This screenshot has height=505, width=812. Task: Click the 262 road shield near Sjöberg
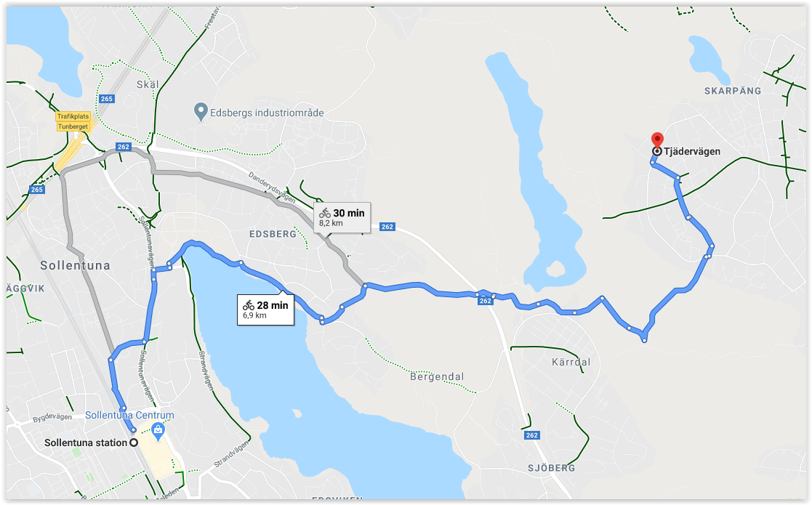532,435
